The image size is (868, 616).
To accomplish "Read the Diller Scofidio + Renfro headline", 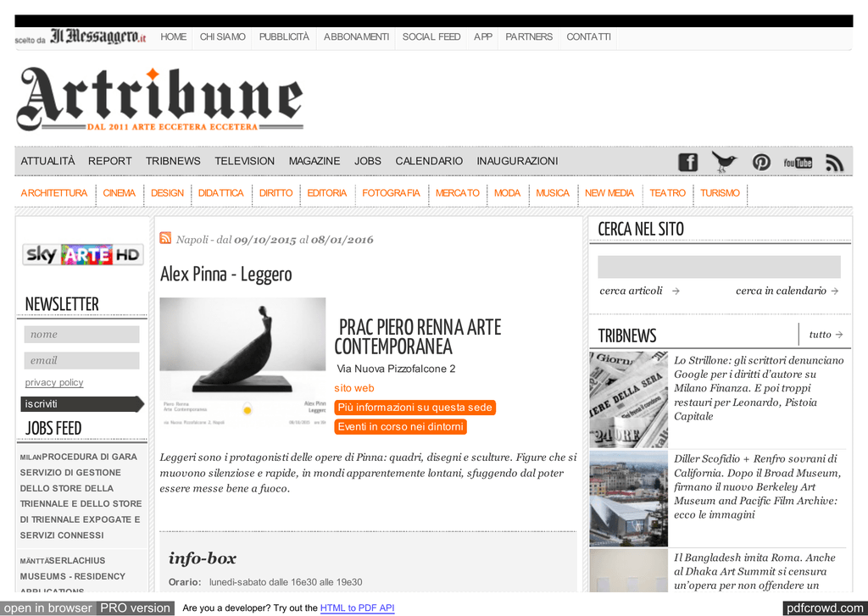I will pos(757,486).
